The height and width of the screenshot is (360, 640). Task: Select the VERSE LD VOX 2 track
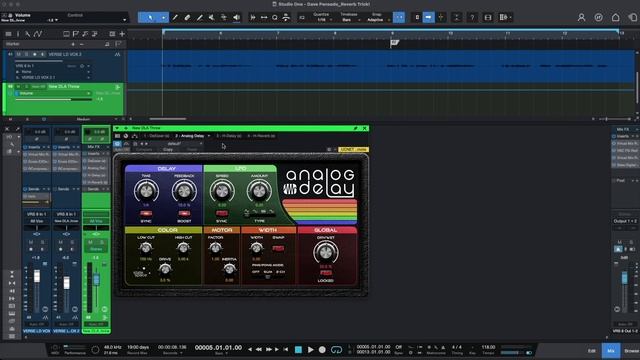tap(65, 54)
